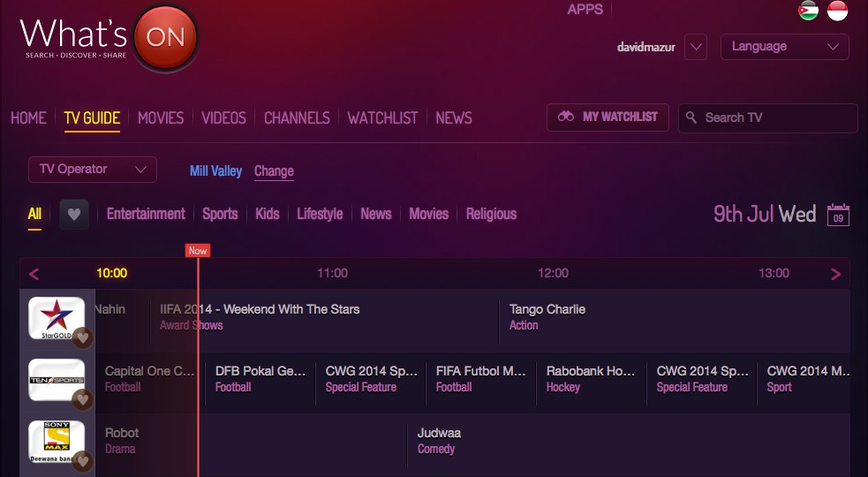
Task: Go to the HOME tab
Action: point(29,118)
